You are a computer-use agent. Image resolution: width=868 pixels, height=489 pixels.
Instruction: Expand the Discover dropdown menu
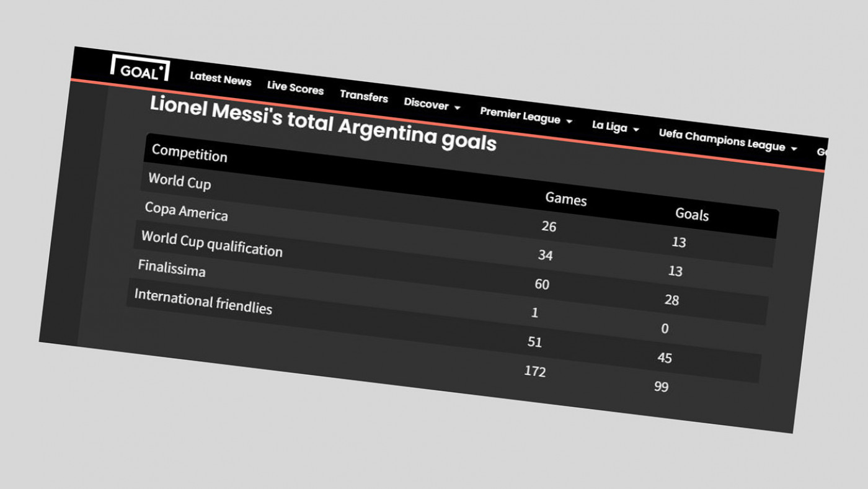click(432, 105)
